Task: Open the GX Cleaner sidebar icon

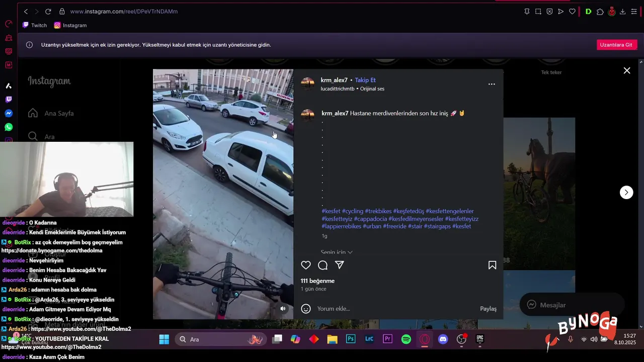Action: 9,38
